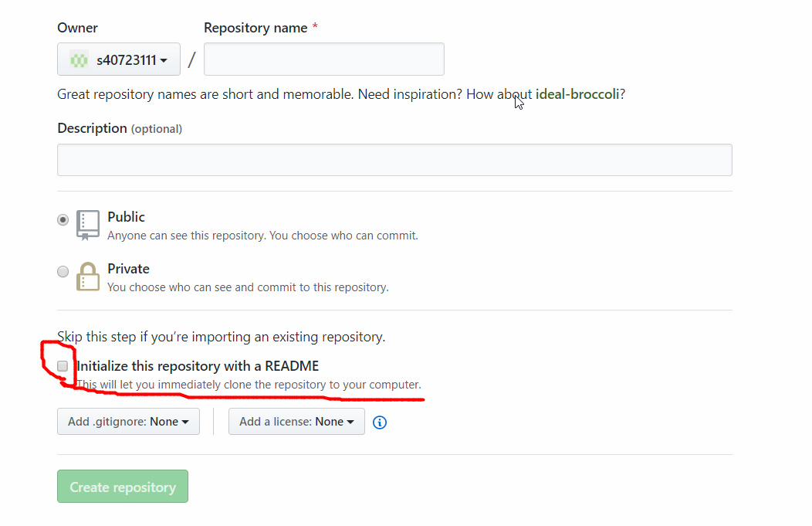The image size is (812, 526).
Task: Click the Private repository lock icon
Action: [x=88, y=277]
